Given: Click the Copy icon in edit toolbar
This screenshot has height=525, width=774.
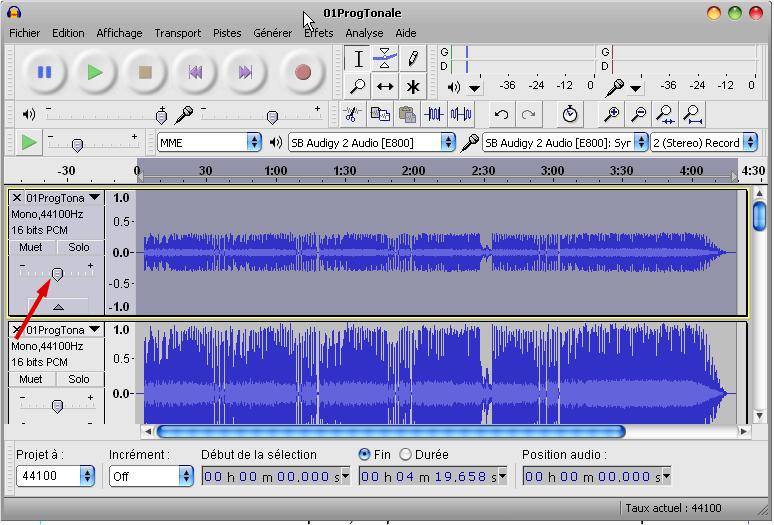Looking at the screenshot, I should pyautogui.click(x=380, y=114).
